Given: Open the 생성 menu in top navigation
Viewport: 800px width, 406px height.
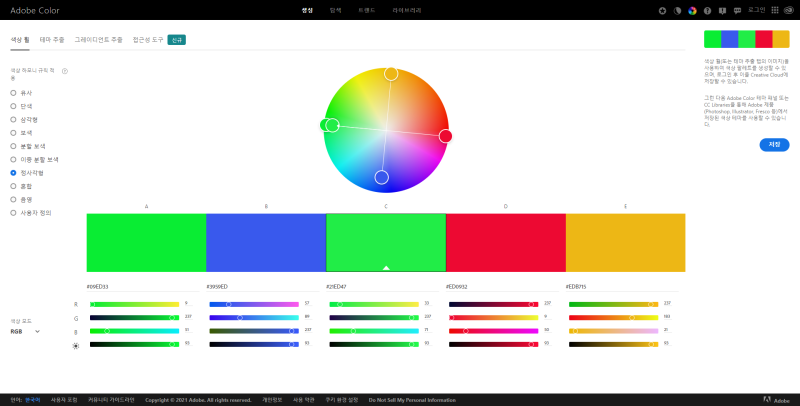Looking at the screenshot, I should [x=307, y=10].
